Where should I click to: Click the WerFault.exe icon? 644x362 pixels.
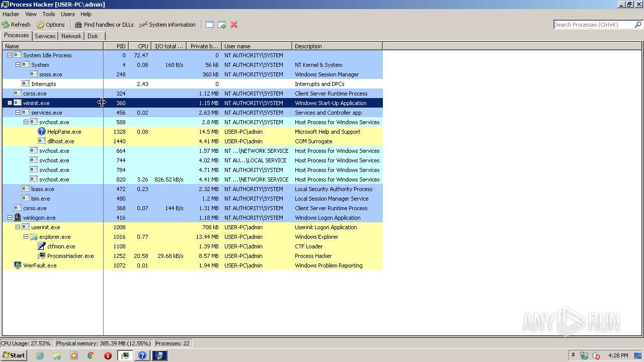[18, 265]
